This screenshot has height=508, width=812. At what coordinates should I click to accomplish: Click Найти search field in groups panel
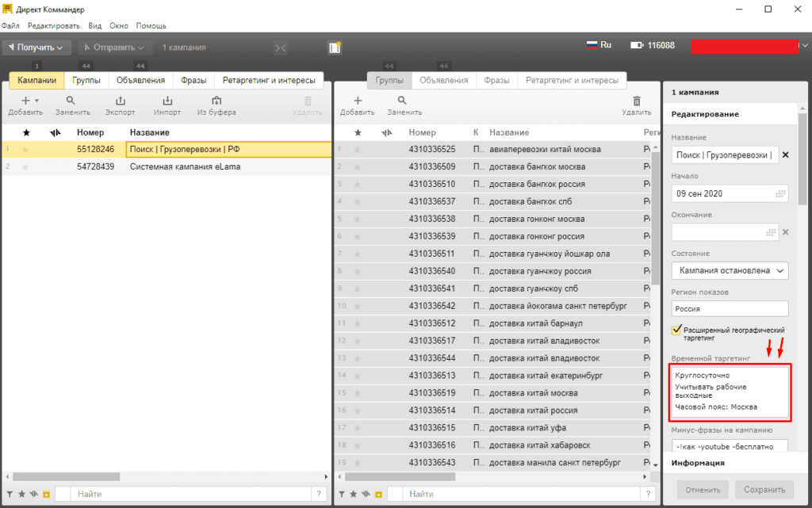(x=522, y=494)
